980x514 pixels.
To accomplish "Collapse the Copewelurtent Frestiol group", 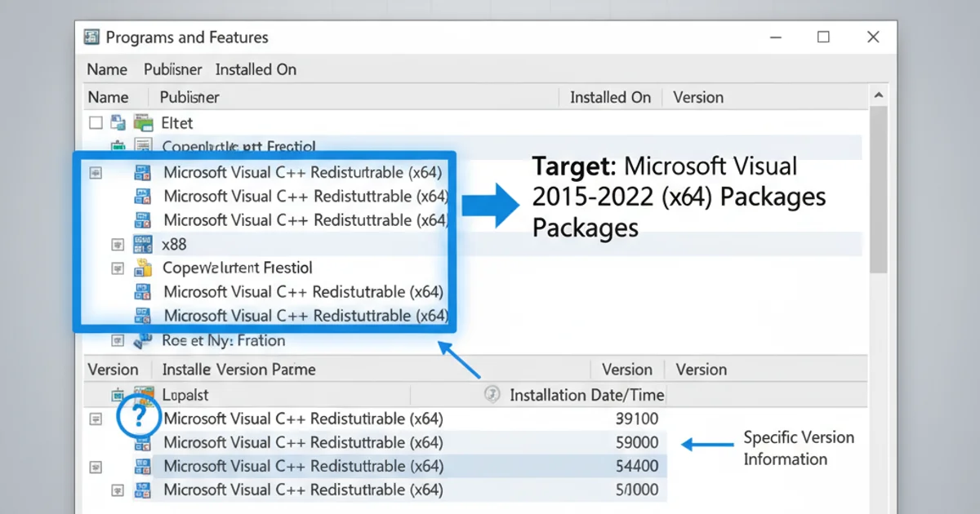I will 118,268.
